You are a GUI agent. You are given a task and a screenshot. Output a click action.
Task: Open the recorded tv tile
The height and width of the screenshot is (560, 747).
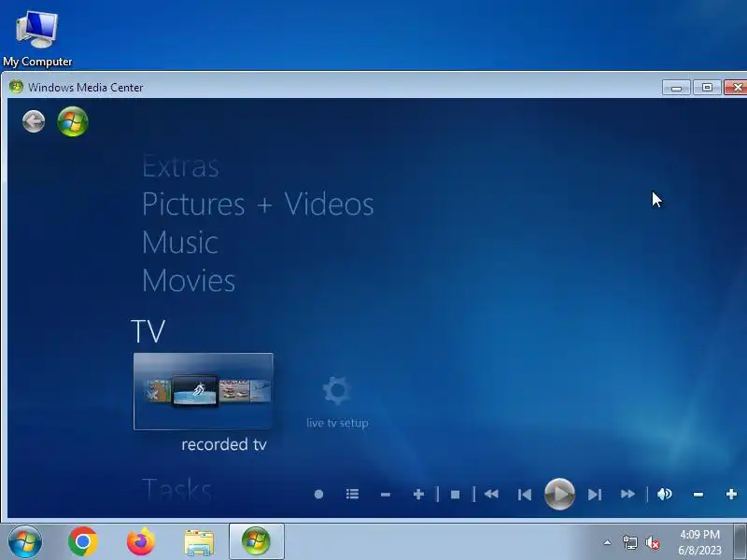point(204,391)
